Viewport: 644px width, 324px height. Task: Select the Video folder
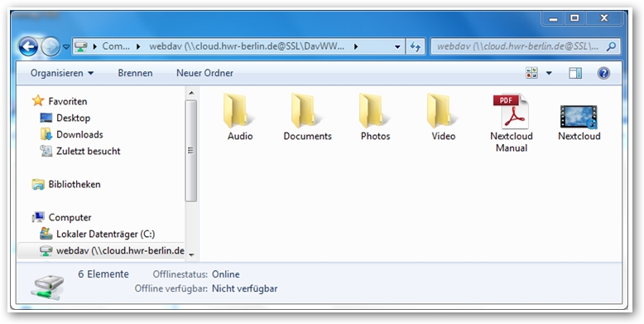coord(443,118)
